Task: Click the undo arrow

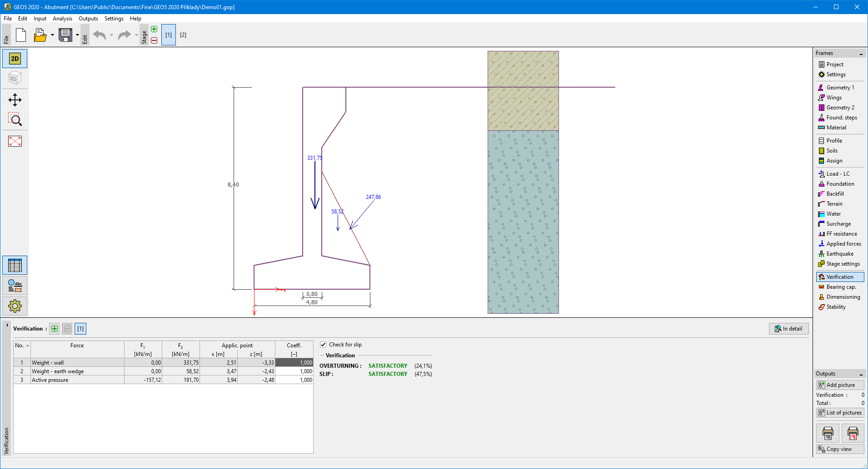Action: [100, 35]
